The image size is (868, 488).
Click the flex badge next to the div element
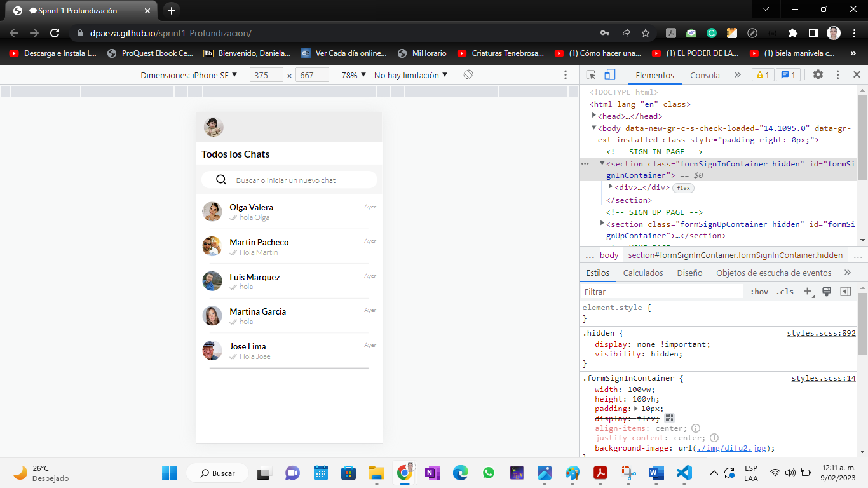click(683, 187)
